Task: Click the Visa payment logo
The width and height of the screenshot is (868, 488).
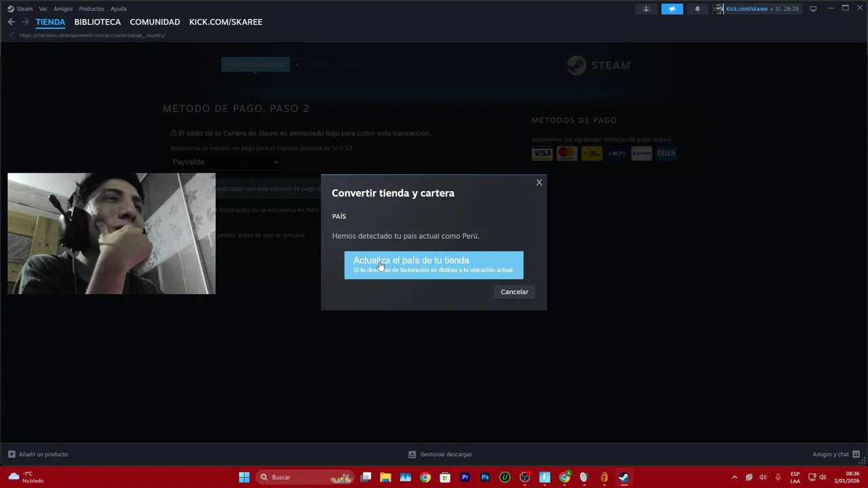Action: (542, 153)
